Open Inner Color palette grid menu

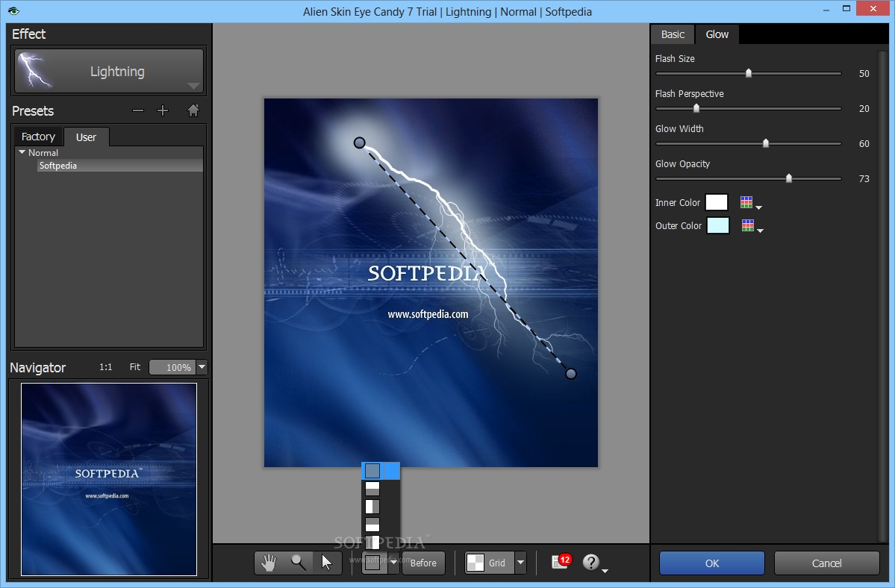(x=751, y=203)
